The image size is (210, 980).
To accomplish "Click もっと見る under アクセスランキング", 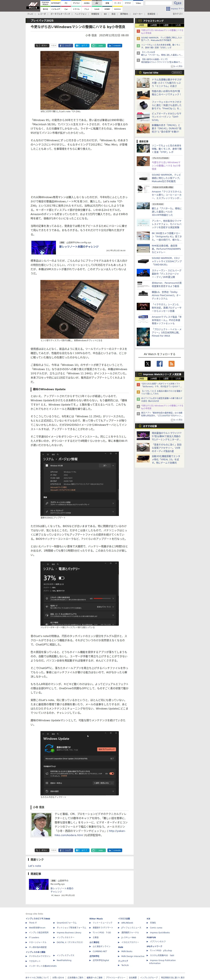I will tap(176, 66).
